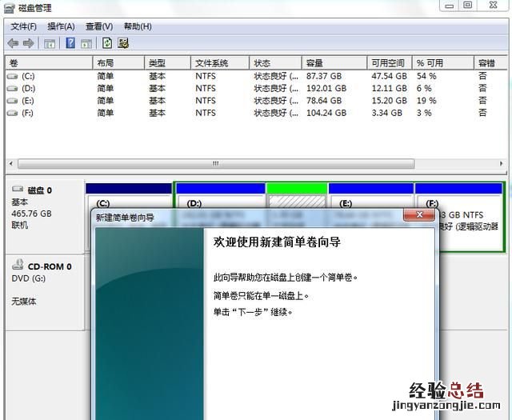Select the (F:) volume drive icon in list
The image size is (512, 420).
point(12,113)
